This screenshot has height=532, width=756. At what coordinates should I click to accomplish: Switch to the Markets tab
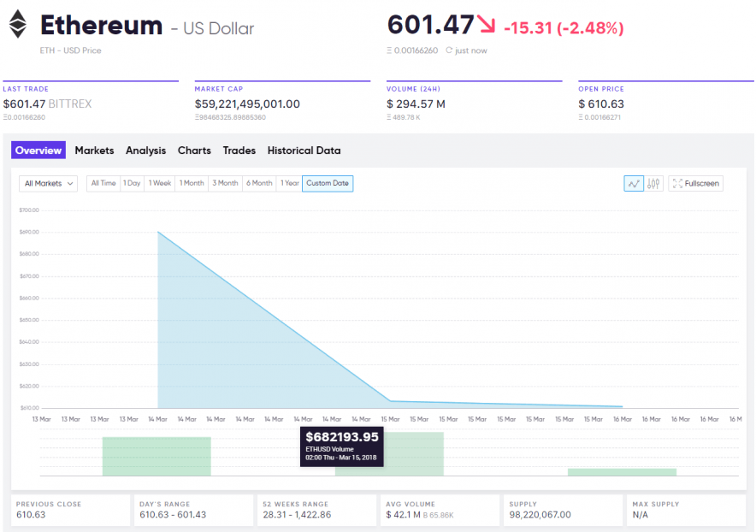tap(94, 151)
